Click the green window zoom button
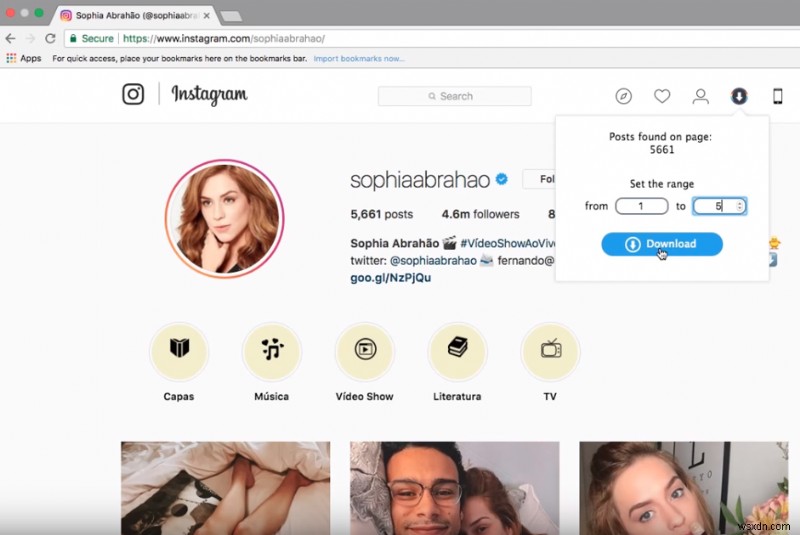 click(x=39, y=13)
